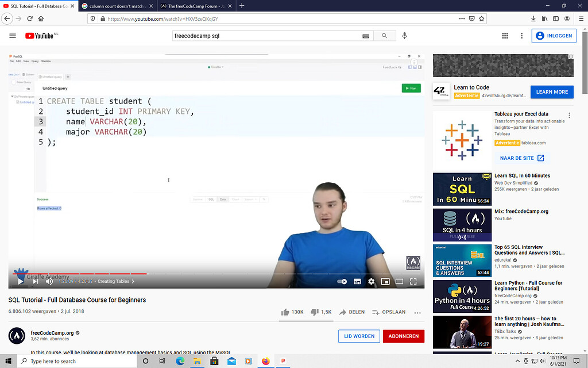Seek on the video progress bar
This screenshot has width=588, height=368.
pyautogui.click(x=216, y=274)
